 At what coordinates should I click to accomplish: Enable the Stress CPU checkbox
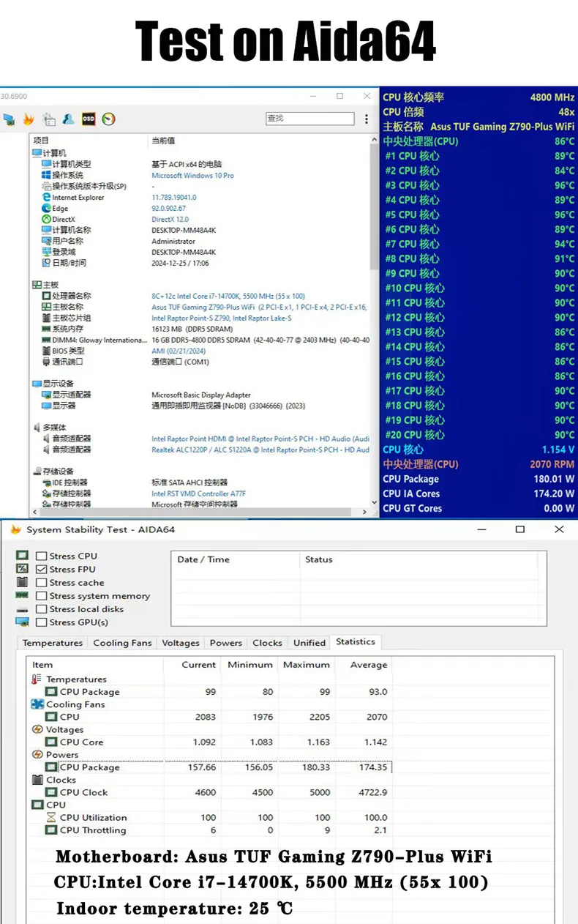tap(42, 556)
